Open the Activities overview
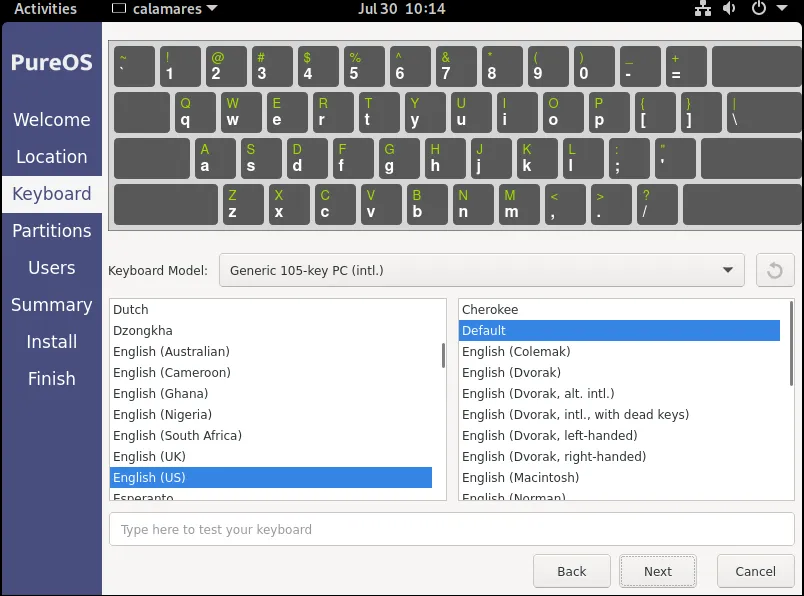The image size is (804, 596). pos(45,9)
